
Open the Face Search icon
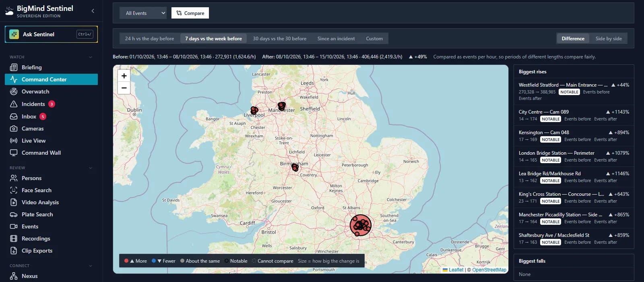[x=14, y=190]
